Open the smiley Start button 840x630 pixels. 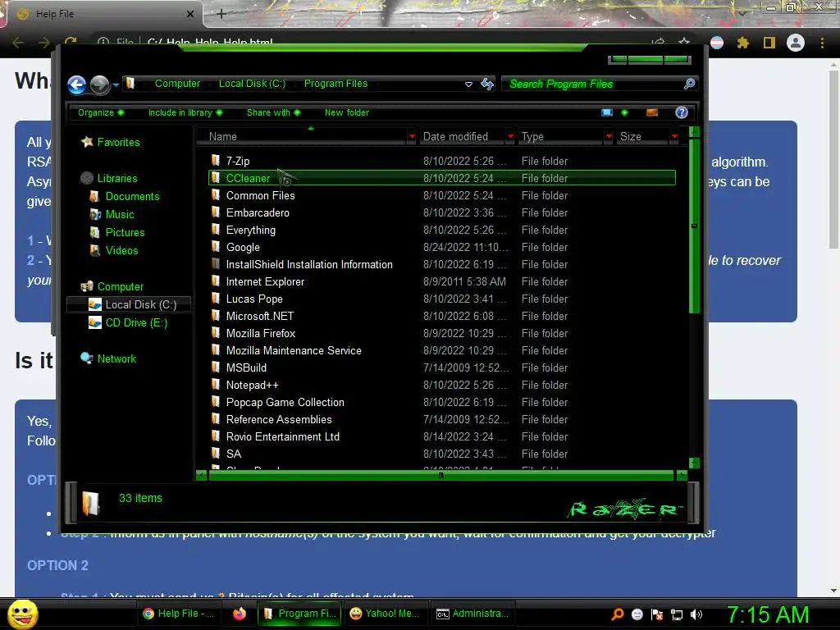pos(22,614)
